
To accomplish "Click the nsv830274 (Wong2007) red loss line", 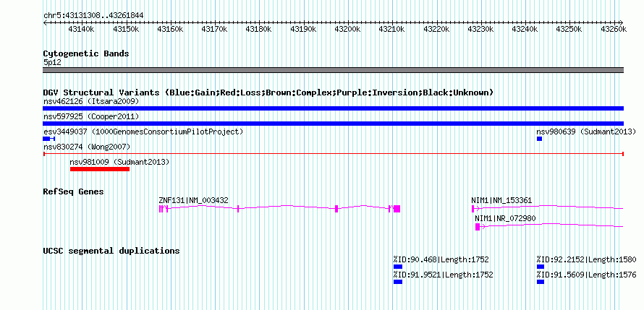I will click(x=333, y=154).
